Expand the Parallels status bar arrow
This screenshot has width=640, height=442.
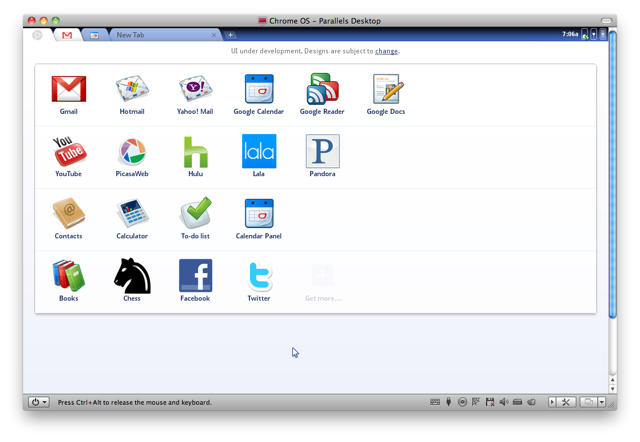552,402
